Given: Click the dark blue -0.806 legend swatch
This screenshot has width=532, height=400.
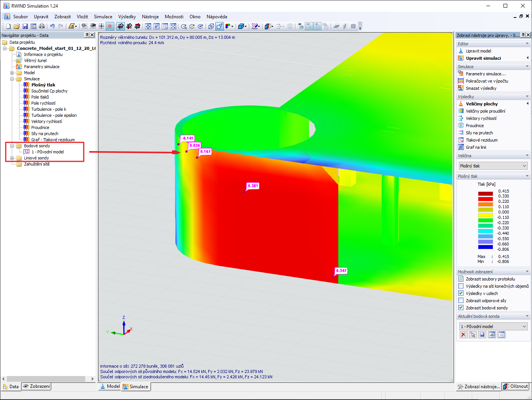Looking at the screenshot, I should click(x=486, y=247).
